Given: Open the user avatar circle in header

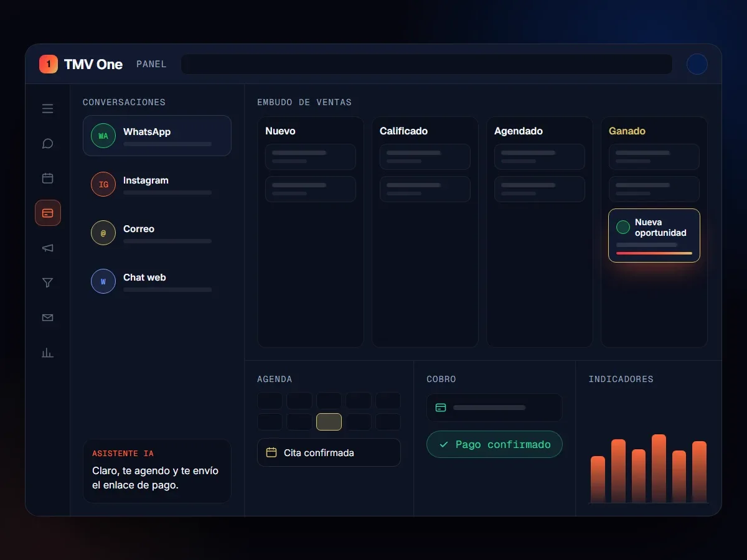Looking at the screenshot, I should 697,64.
